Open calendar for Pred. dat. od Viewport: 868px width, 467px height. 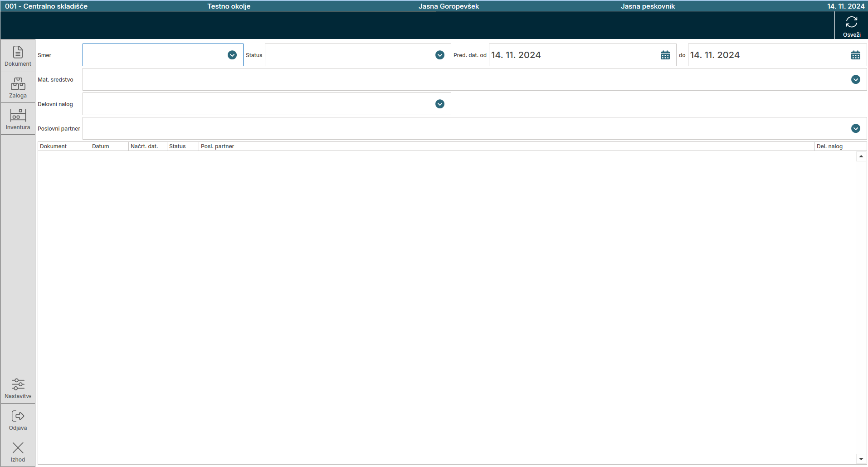(x=665, y=55)
